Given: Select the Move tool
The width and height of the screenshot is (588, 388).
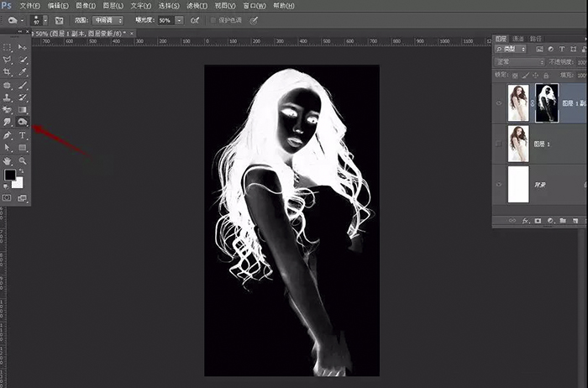Looking at the screenshot, I should point(23,48).
